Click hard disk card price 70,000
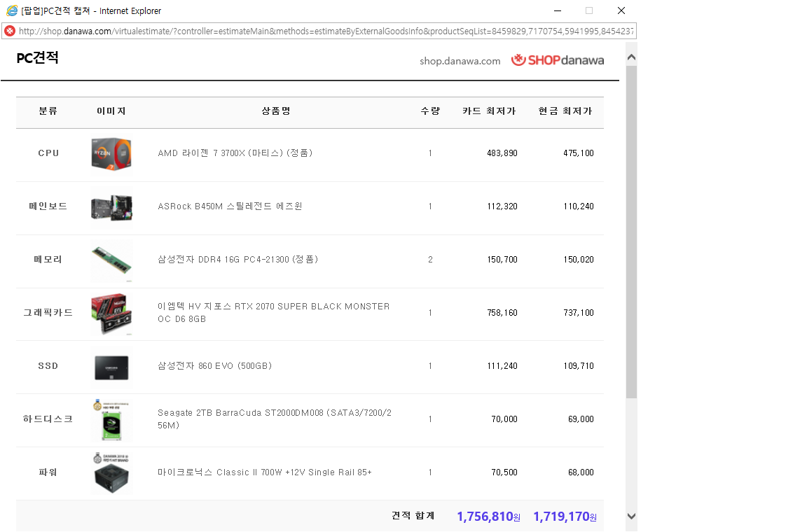807x532 pixels. (x=504, y=419)
